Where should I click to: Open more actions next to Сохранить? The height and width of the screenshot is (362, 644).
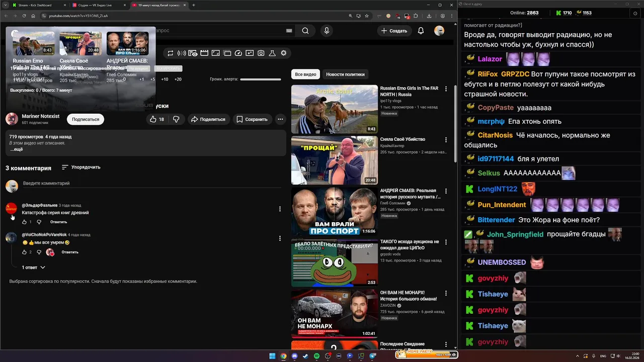tap(280, 119)
